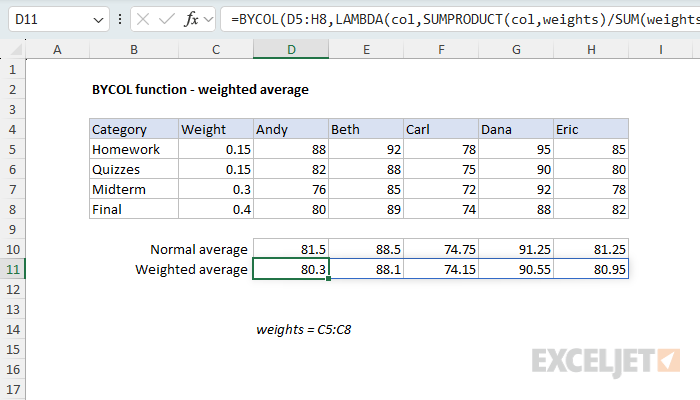Click the fill handle on cell D11
The height and width of the screenshot is (400, 700).
tap(329, 279)
